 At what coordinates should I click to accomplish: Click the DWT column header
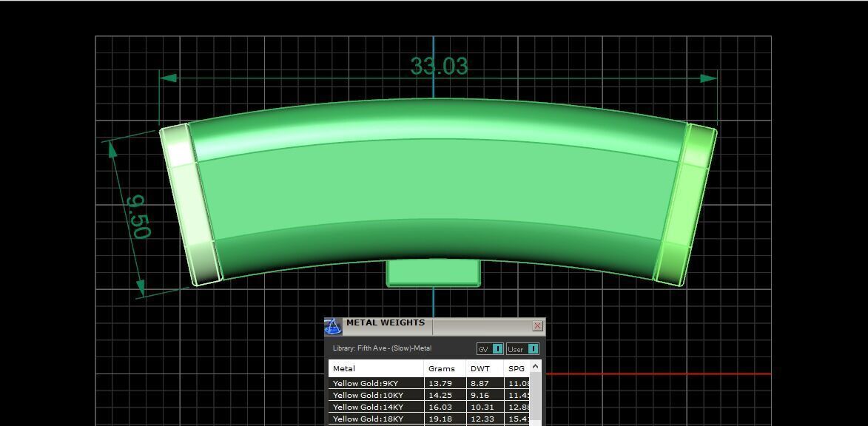pyautogui.click(x=485, y=368)
